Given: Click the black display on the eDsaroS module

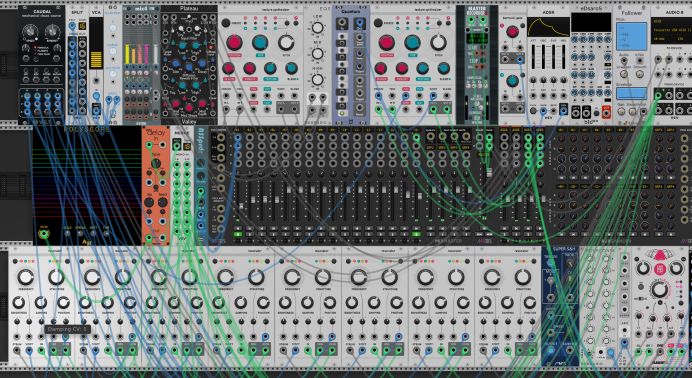Looking at the screenshot, I should pyautogui.click(x=591, y=22).
